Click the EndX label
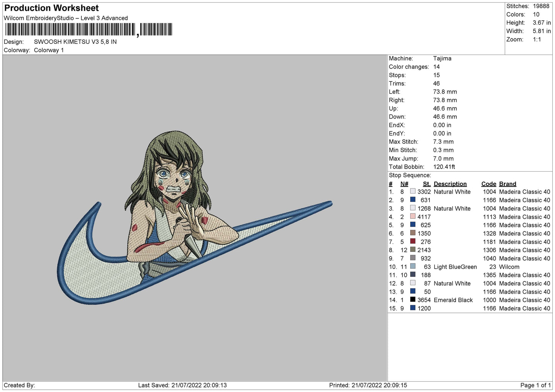This screenshot has height=392, width=555. [x=397, y=125]
